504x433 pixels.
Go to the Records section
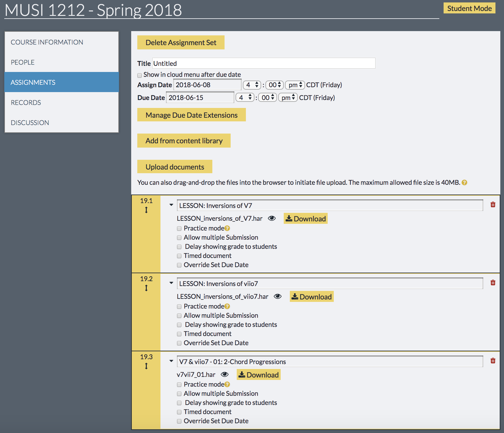[x=26, y=102]
